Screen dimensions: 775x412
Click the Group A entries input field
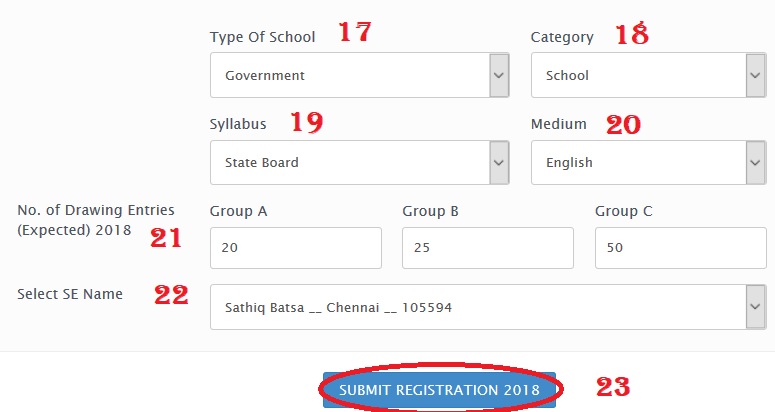pos(295,248)
